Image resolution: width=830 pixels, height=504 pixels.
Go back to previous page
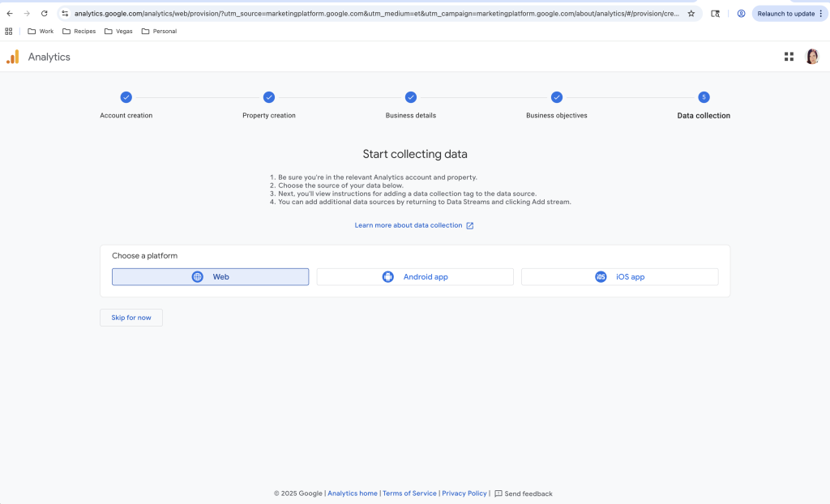tap(10, 14)
